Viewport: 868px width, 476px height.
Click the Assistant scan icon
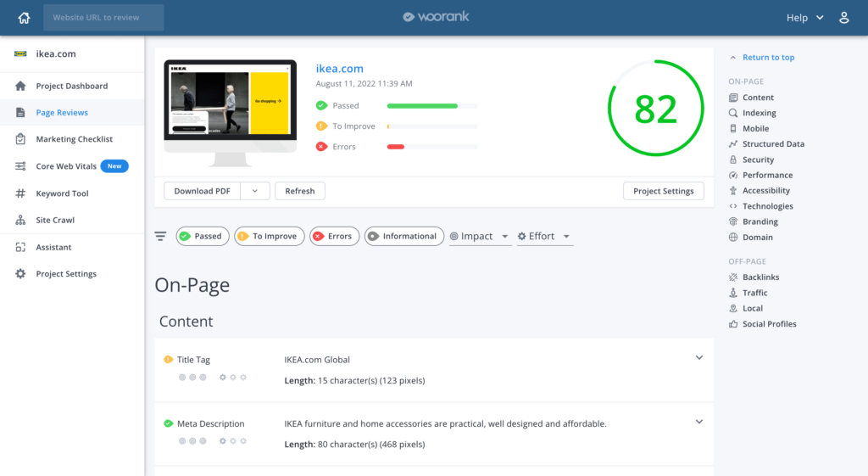20,247
